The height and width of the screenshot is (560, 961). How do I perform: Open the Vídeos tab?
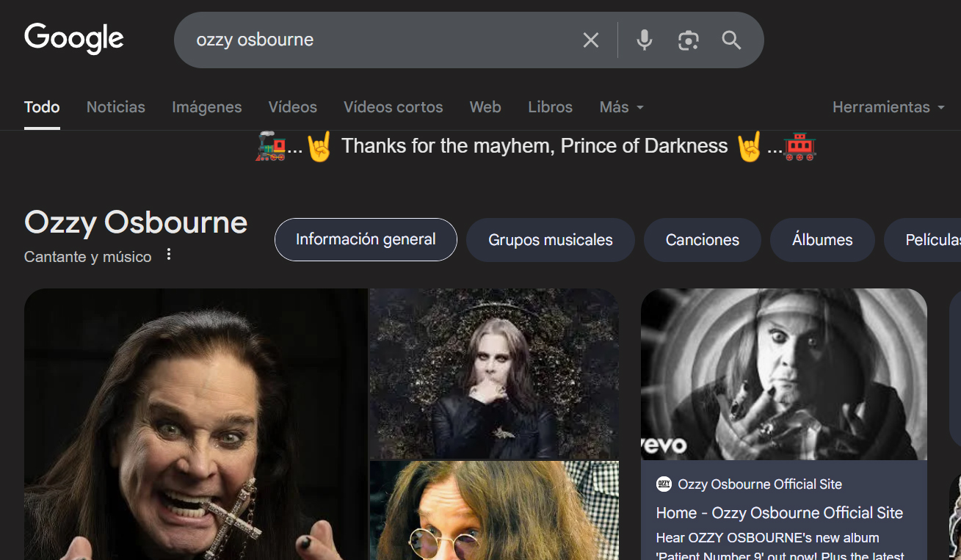click(x=293, y=107)
